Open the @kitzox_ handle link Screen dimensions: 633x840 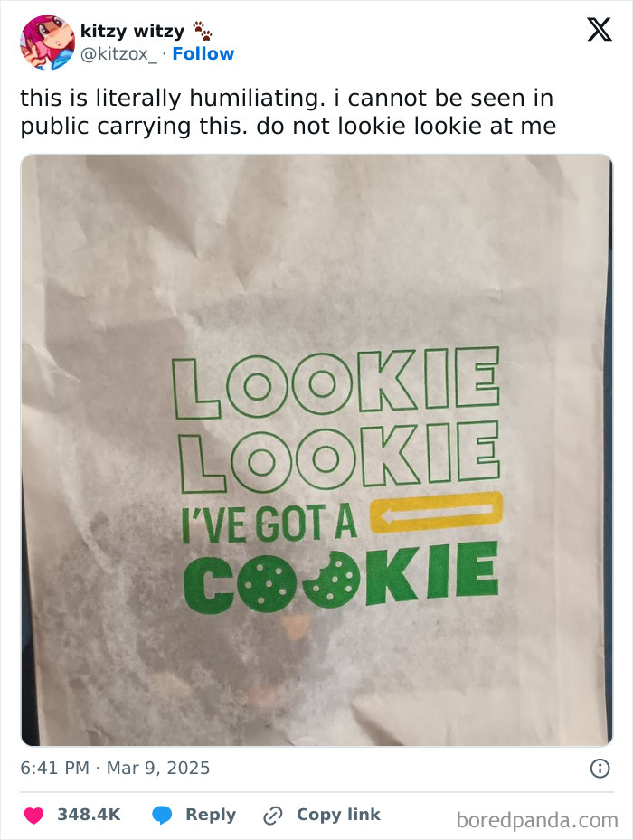pos(119,54)
